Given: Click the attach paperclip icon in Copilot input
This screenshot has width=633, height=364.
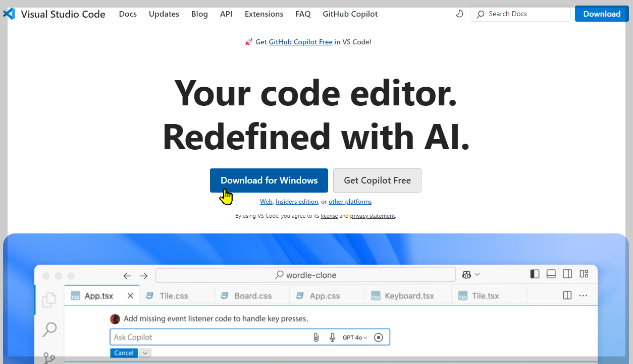Looking at the screenshot, I should click(316, 337).
